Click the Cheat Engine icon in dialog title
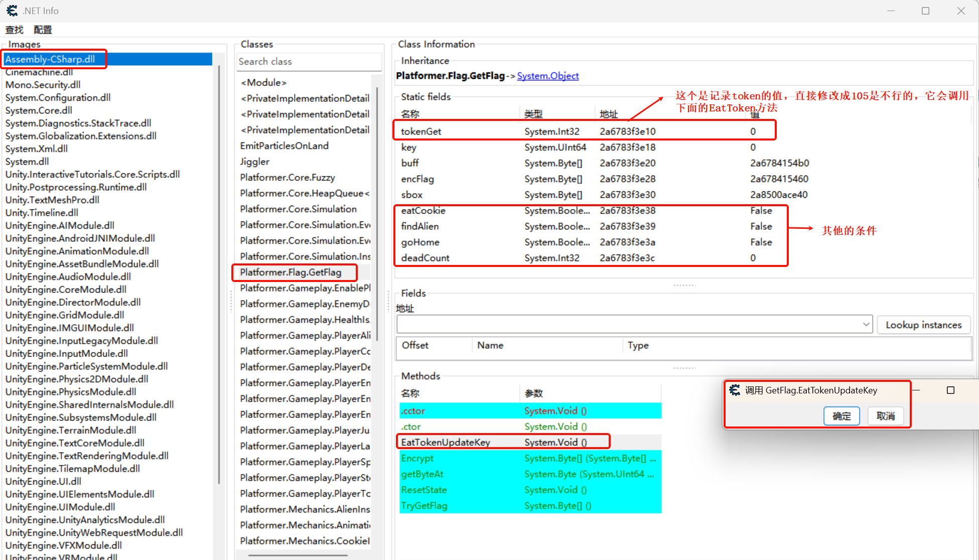 coord(735,390)
